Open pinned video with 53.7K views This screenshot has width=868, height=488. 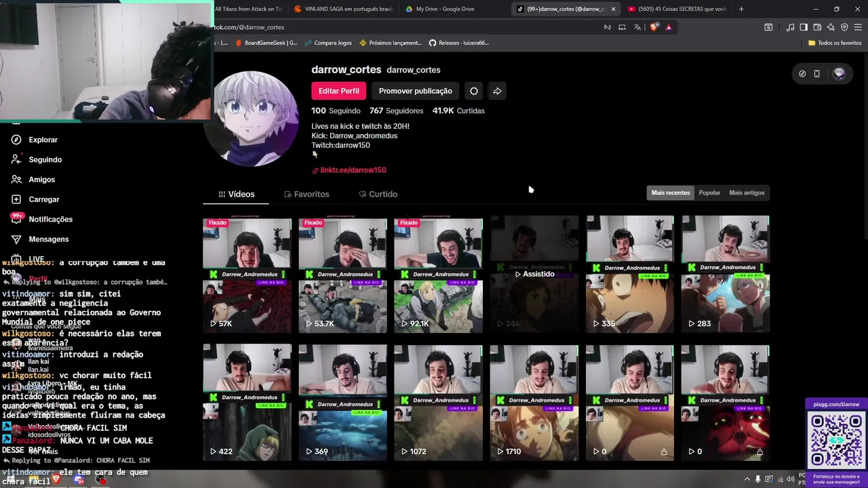point(342,274)
